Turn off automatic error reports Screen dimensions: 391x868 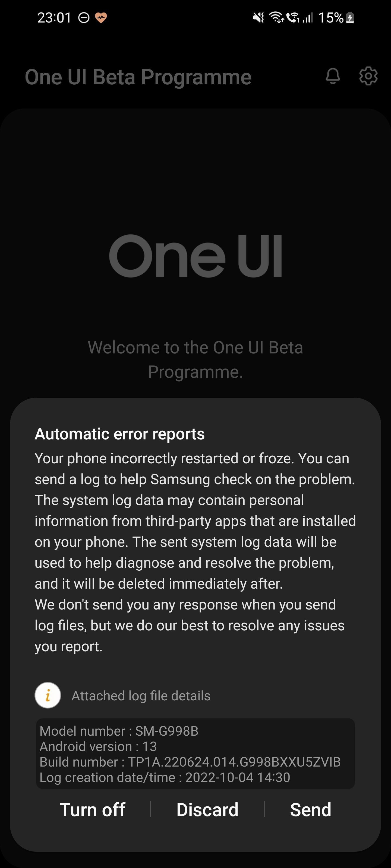point(92,810)
